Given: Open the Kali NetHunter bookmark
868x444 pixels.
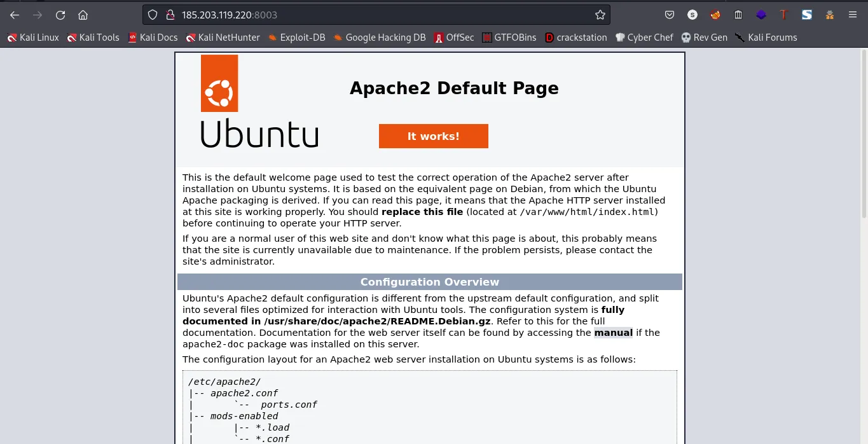Looking at the screenshot, I should click(223, 38).
